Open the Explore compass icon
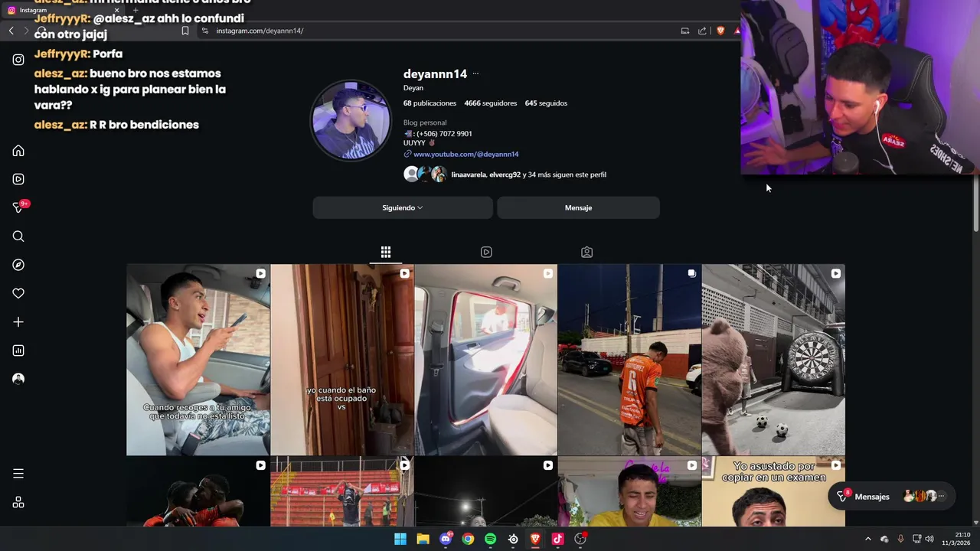 [18, 265]
